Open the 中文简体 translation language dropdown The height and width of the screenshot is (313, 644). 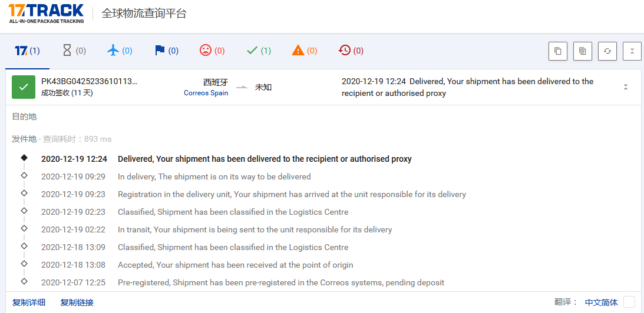coord(601,302)
